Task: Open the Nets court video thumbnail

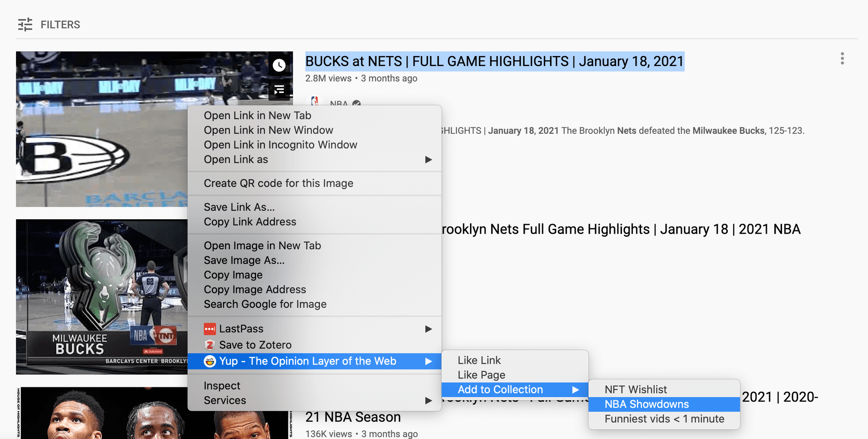Action: (102, 129)
